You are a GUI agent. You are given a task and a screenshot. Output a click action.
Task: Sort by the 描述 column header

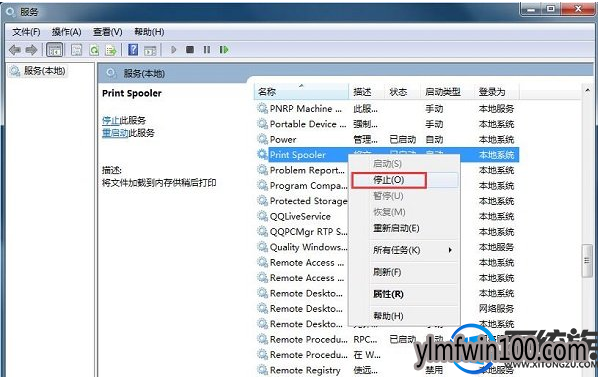[367, 91]
